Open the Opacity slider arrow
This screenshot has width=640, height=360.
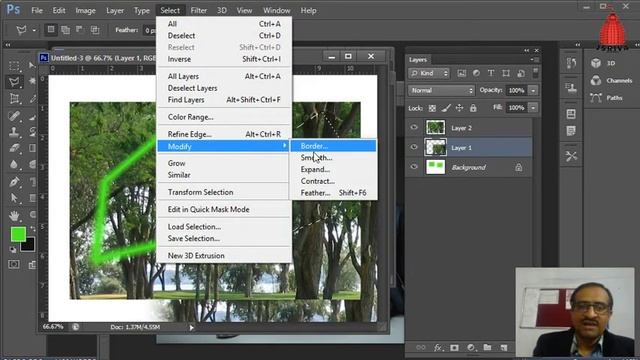click(533, 90)
